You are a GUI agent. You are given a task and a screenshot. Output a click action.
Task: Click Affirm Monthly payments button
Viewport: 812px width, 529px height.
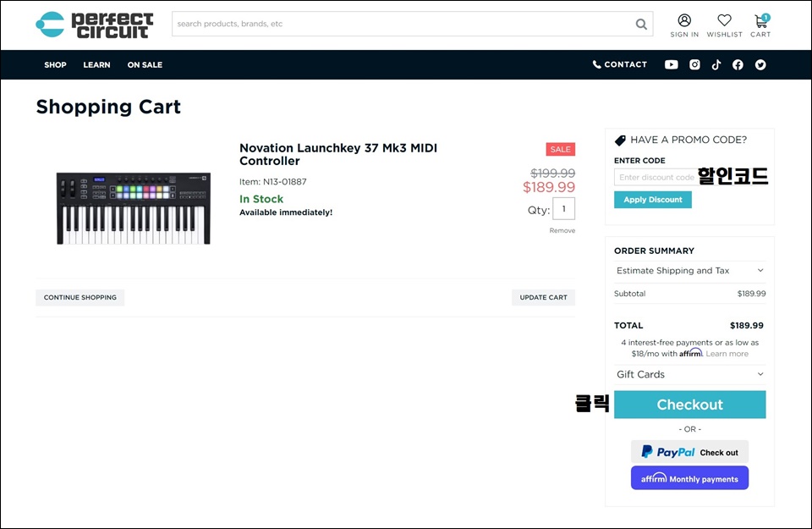[x=690, y=477]
